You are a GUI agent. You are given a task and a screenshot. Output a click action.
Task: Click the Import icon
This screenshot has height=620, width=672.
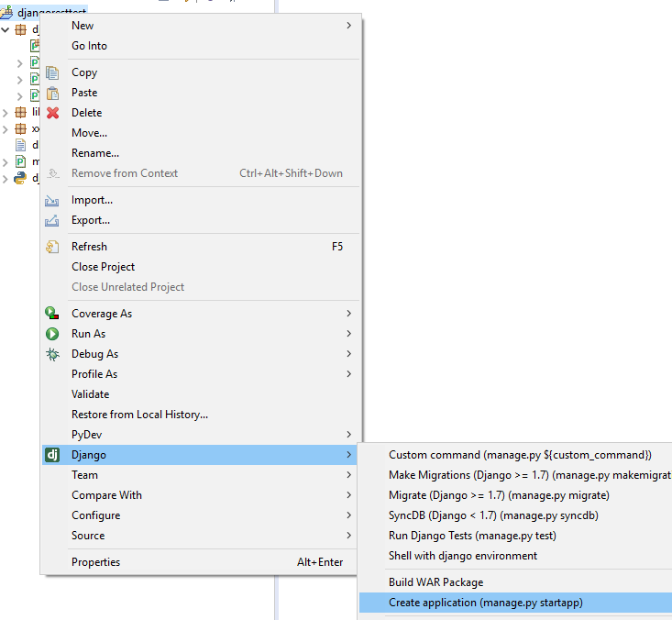click(52, 200)
